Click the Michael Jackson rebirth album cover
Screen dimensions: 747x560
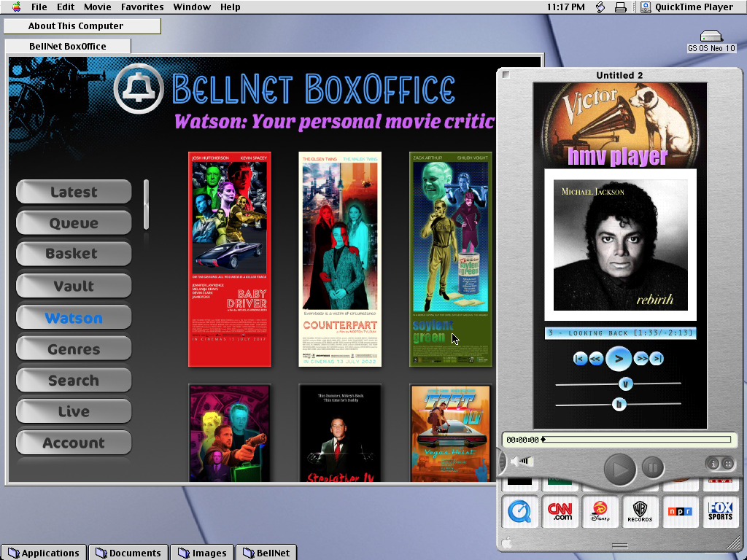[620, 245]
